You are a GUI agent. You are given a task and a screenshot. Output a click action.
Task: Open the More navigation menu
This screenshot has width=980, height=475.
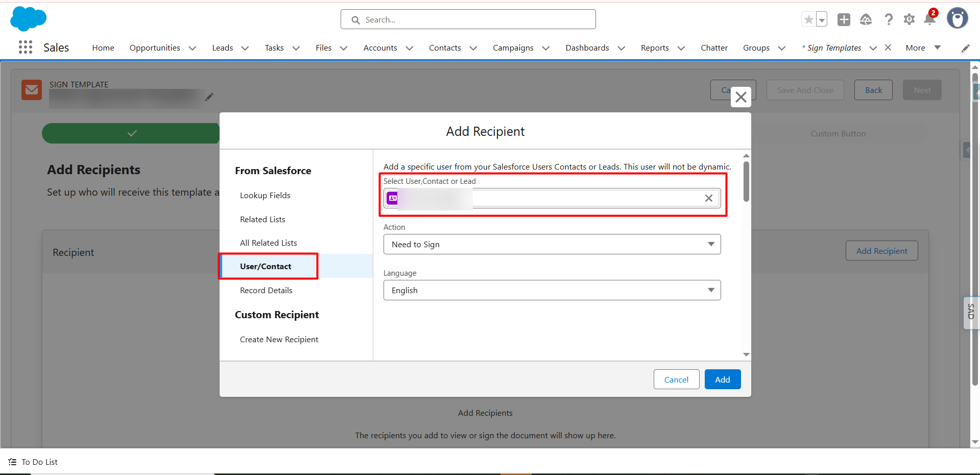922,47
